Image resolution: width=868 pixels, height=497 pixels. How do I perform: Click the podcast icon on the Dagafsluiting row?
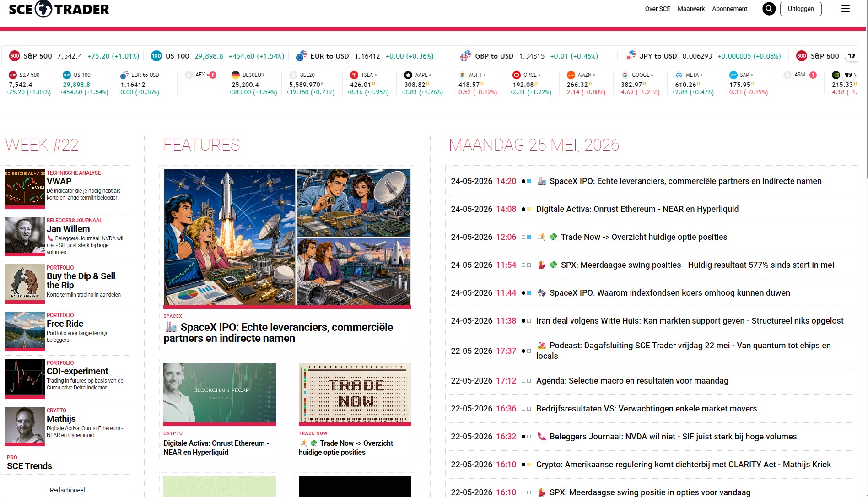pos(542,346)
